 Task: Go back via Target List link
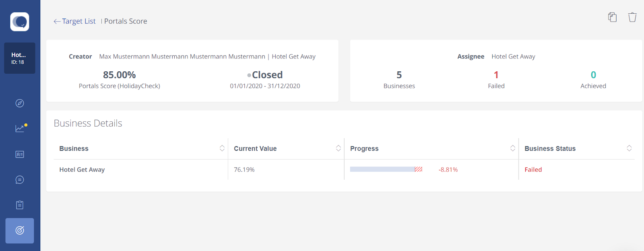79,21
